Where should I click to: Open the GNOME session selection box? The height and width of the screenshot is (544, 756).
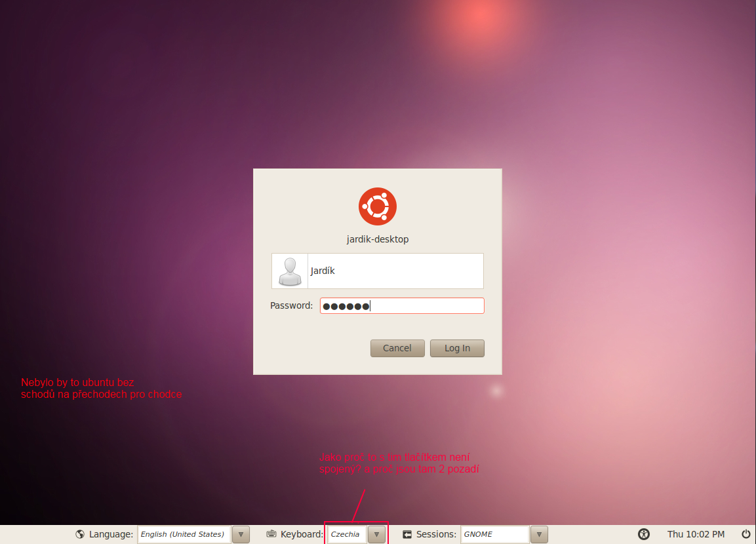click(494, 534)
